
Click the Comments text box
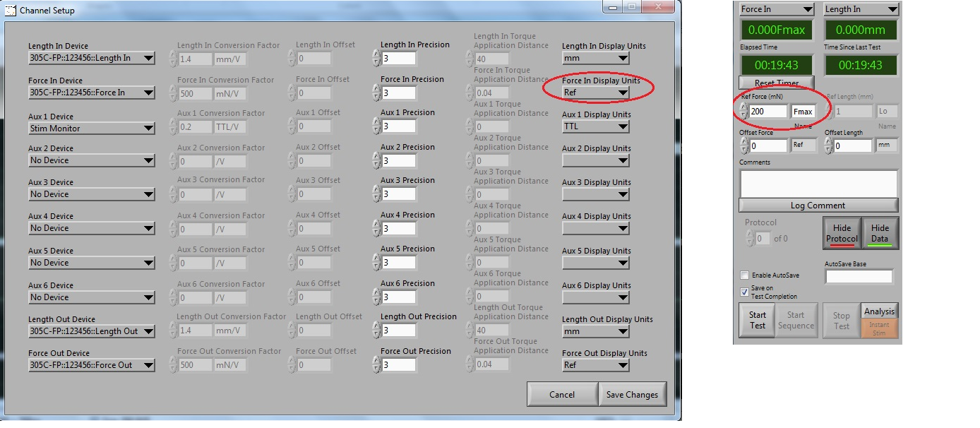coord(818,183)
